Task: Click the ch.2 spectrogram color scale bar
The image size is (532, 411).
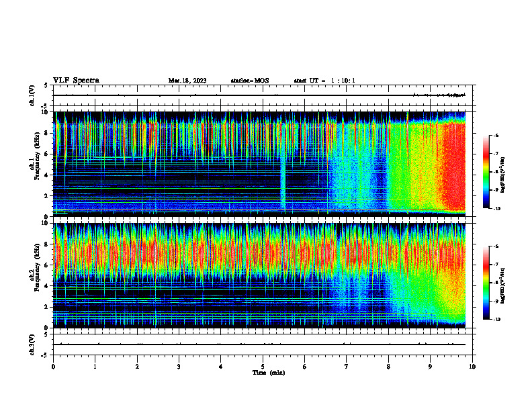Action: pos(486,283)
